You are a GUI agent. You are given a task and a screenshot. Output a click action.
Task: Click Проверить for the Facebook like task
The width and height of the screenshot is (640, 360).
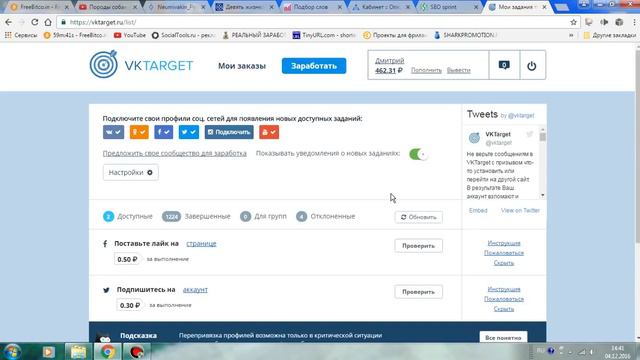(418, 246)
